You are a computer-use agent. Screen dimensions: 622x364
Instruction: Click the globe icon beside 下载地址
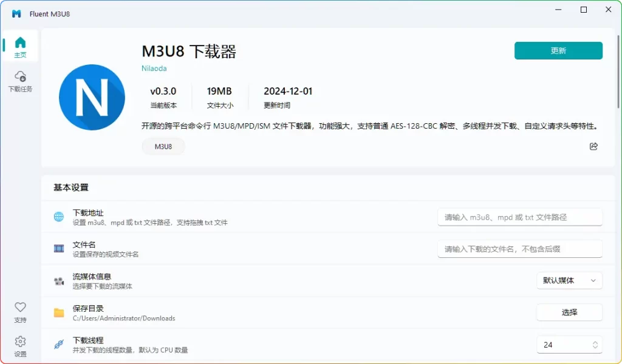coord(59,217)
